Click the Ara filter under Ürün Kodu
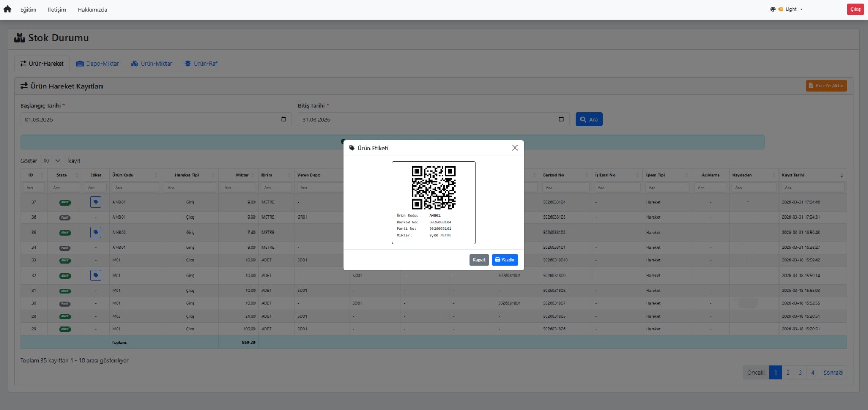The height and width of the screenshot is (410, 868). [x=136, y=188]
